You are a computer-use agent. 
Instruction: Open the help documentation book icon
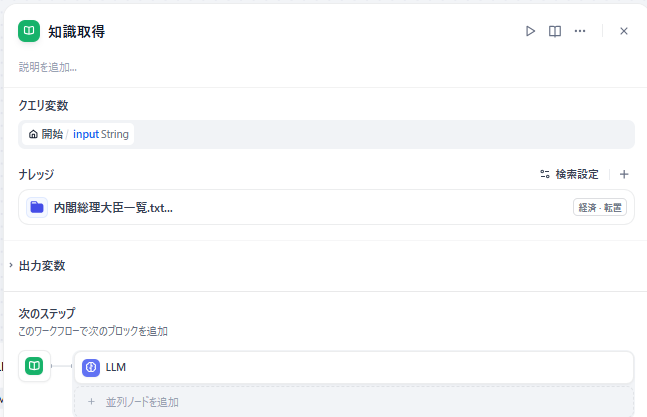point(555,31)
